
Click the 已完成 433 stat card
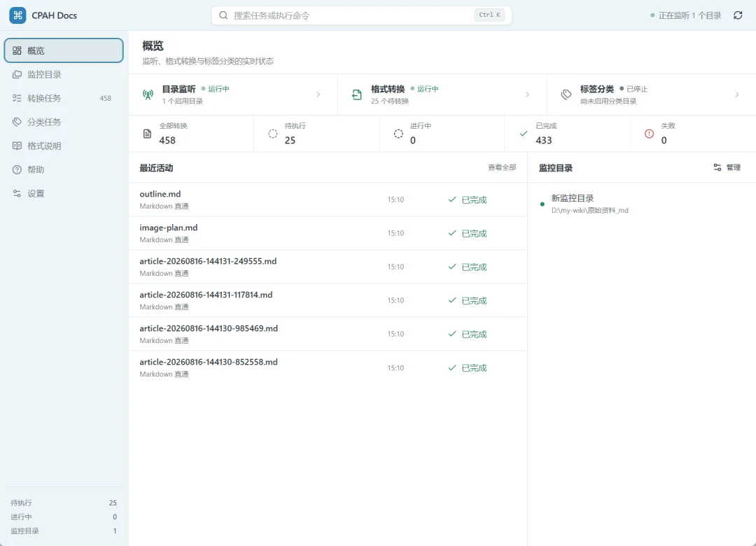[568, 134]
